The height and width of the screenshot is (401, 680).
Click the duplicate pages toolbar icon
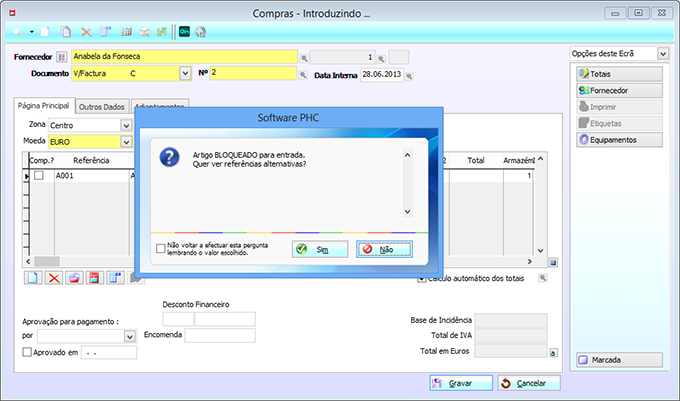point(66,32)
